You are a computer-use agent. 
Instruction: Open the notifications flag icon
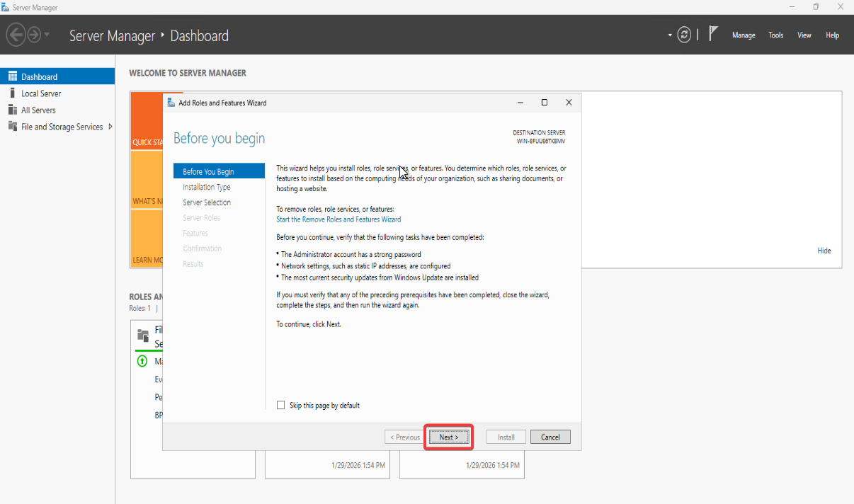[714, 34]
